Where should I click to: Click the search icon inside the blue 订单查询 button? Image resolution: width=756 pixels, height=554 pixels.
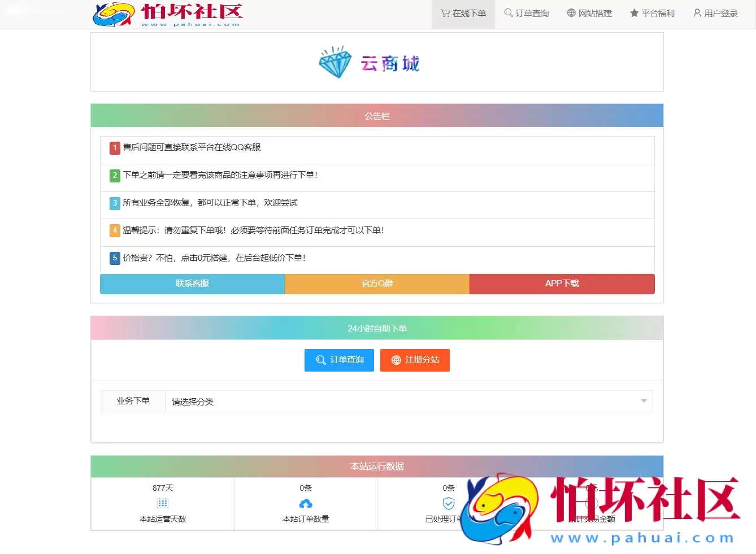click(x=320, y=360)
